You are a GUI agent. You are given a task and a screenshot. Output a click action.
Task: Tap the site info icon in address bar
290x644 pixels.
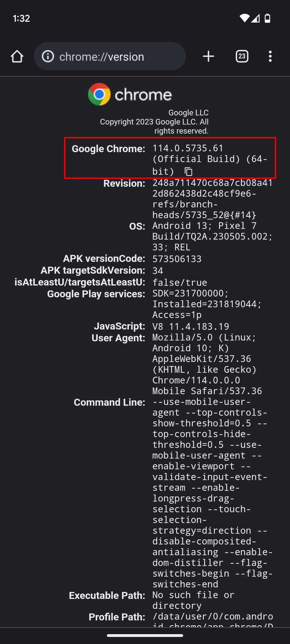(x=48, y=56)
